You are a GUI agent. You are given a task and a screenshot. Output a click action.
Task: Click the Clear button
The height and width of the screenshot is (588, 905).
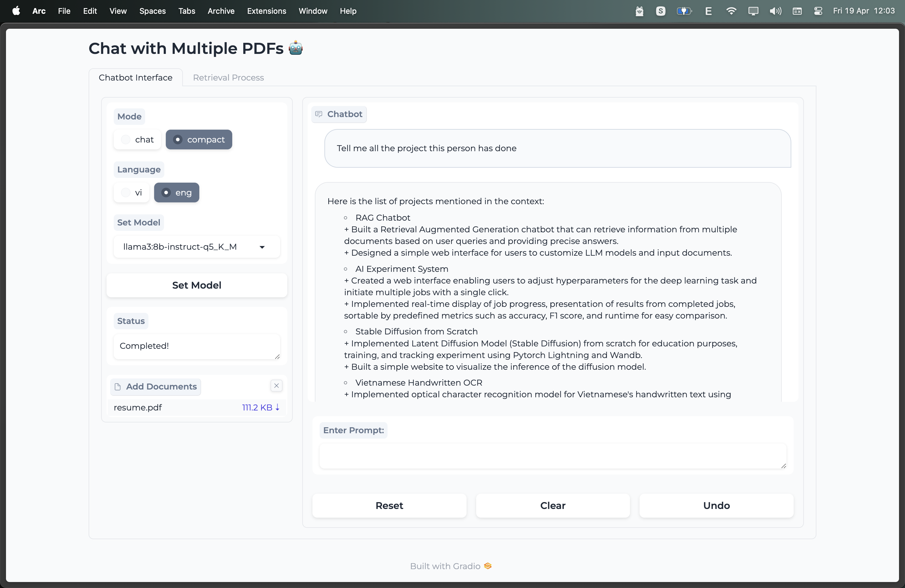click(x=552, y=505)
